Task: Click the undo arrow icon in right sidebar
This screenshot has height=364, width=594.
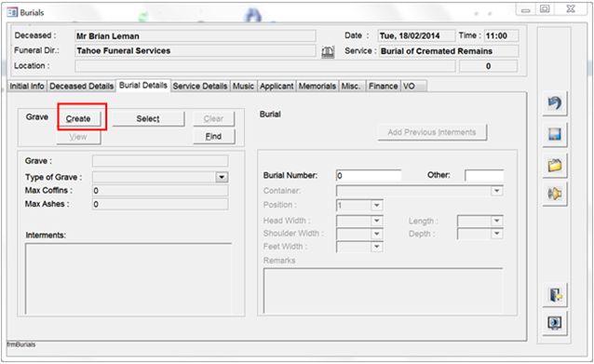Action: pos(555,103)
